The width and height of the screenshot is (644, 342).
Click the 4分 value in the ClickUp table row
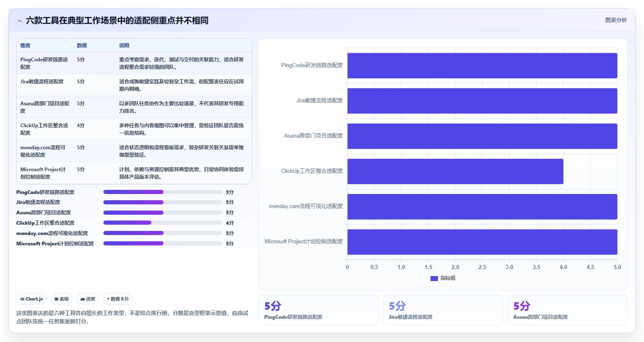[x=80, y=125]
